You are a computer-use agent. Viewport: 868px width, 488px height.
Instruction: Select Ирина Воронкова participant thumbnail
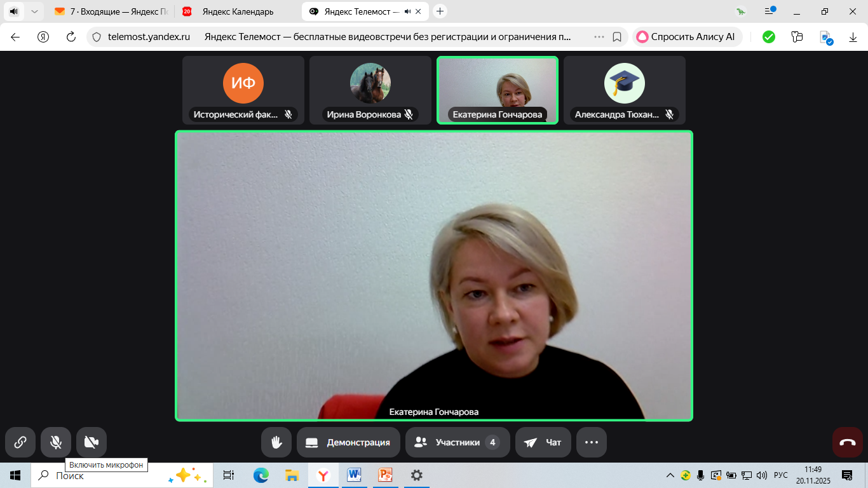(370, 90)
